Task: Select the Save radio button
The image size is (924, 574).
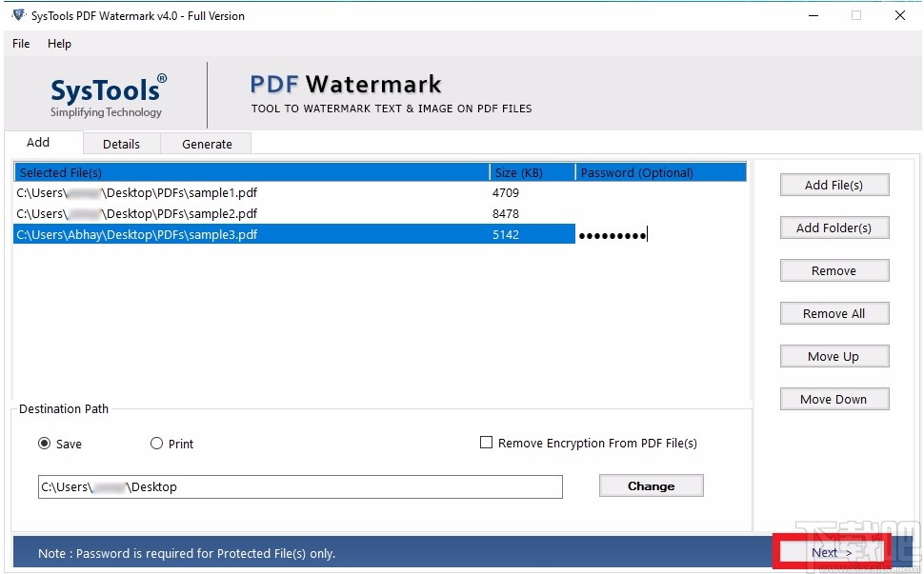Action: click(x=45, y=444)
